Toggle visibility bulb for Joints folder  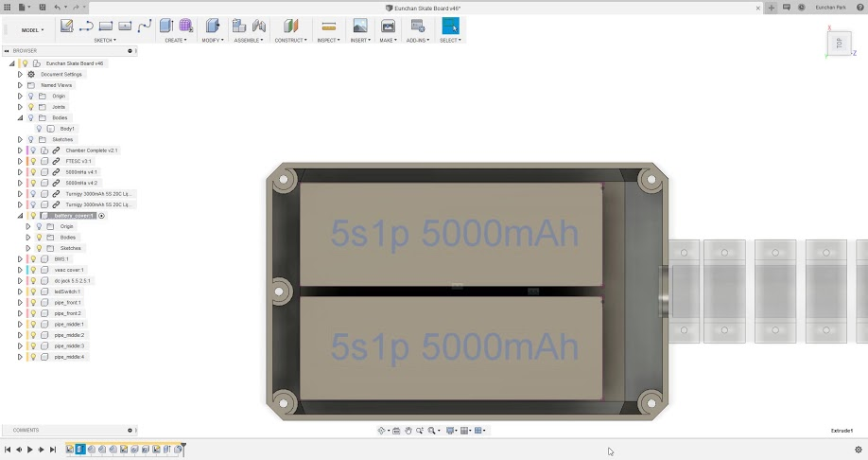click(31, 107)
